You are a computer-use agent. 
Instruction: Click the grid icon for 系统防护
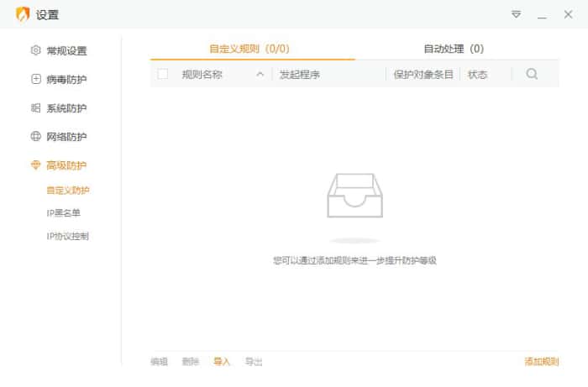[x=35, y=108]
